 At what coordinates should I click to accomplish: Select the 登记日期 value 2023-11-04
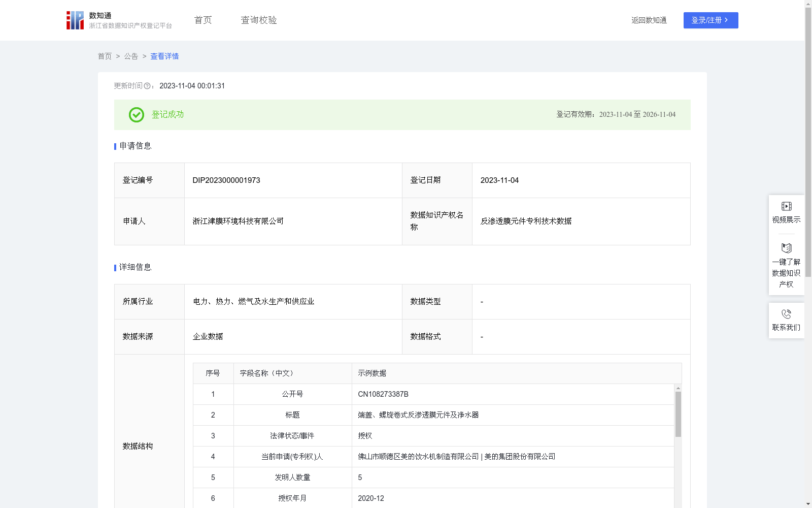[499, 180]
